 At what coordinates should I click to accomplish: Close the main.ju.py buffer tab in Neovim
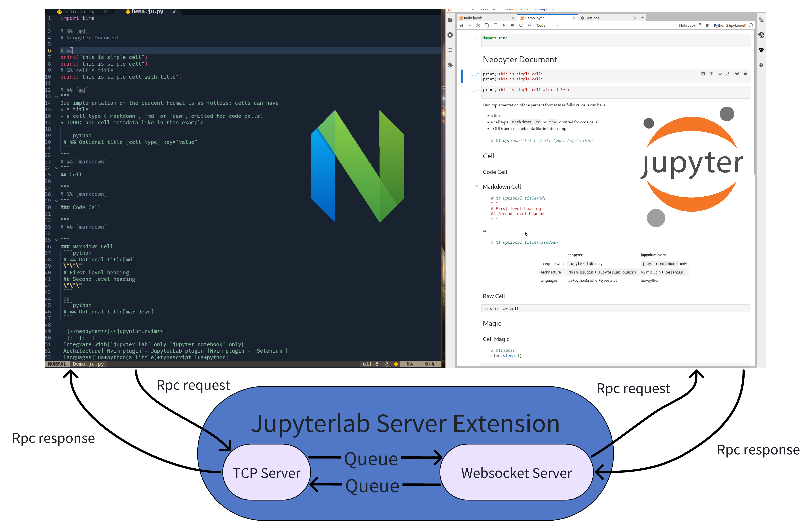click(x=105, y=12)
